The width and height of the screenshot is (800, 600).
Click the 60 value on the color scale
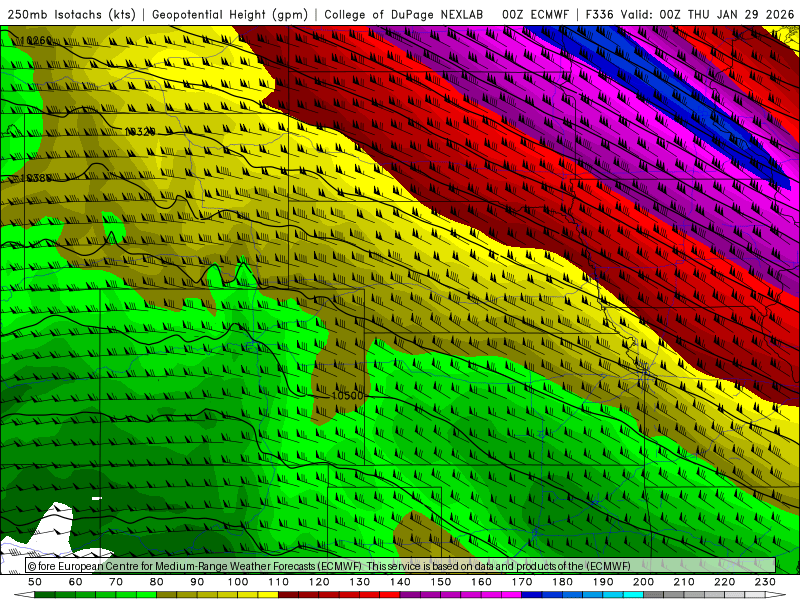coord(76,582)
